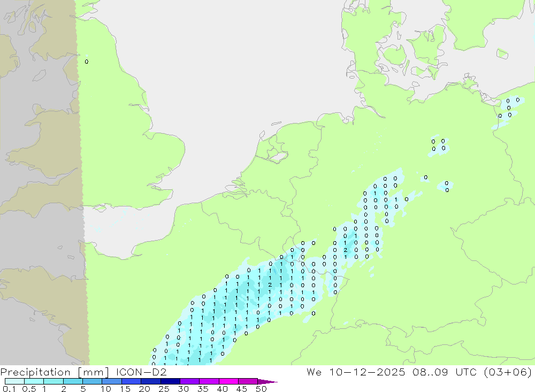Click the 5–10 mm blue legend swatch

coord(93,381)
